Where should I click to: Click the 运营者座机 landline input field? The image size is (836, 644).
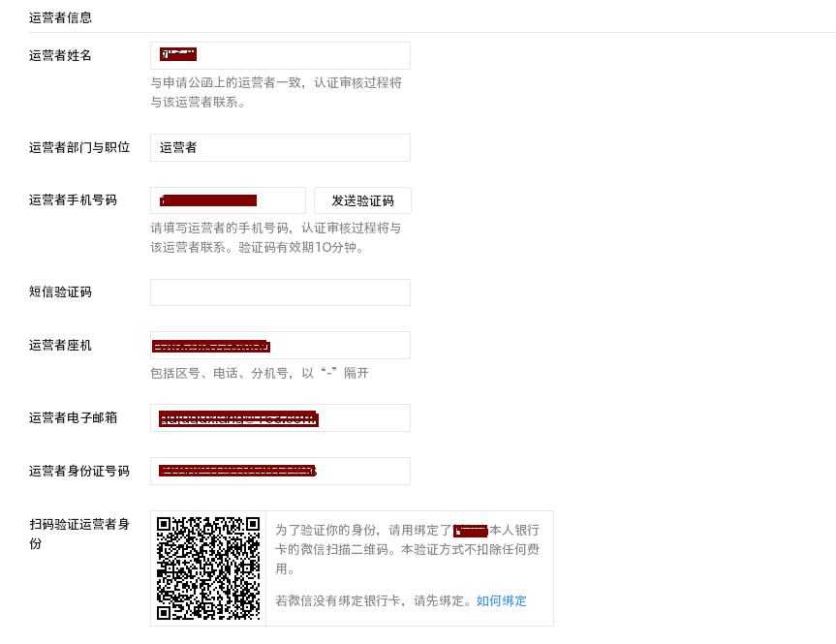[x=279, y=345]
